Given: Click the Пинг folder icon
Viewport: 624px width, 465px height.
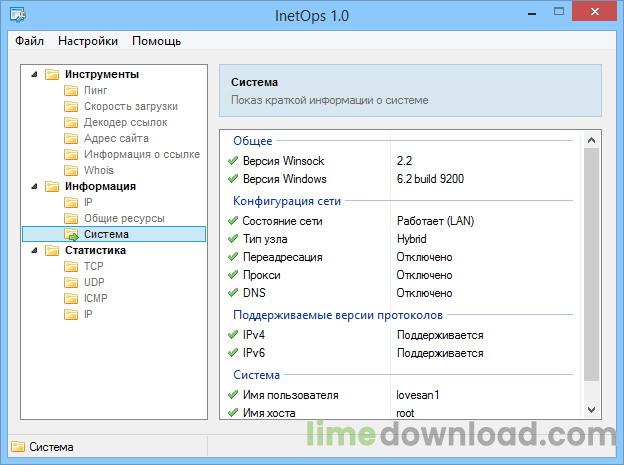Looking at the screenshot, I should [x=71, y=90].
